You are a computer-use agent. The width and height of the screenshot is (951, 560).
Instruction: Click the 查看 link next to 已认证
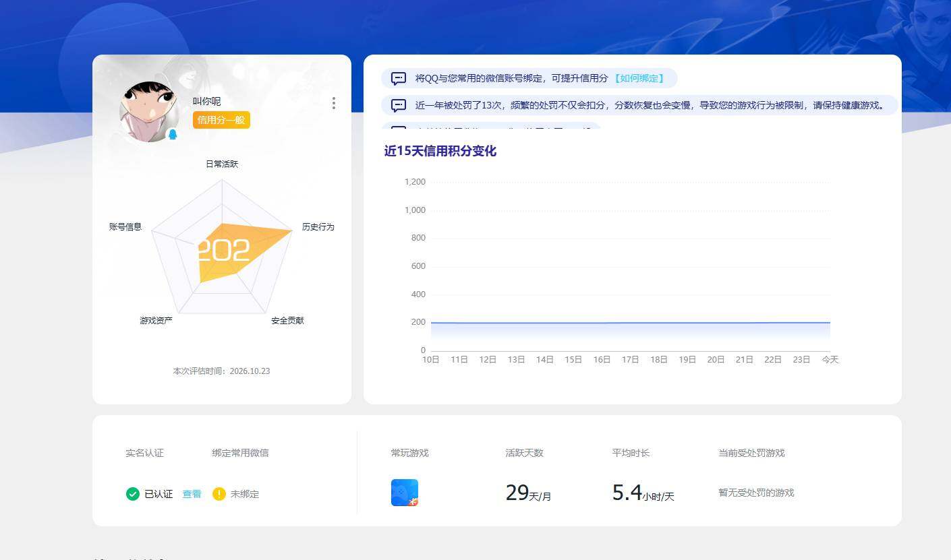(x=192, y=494)
